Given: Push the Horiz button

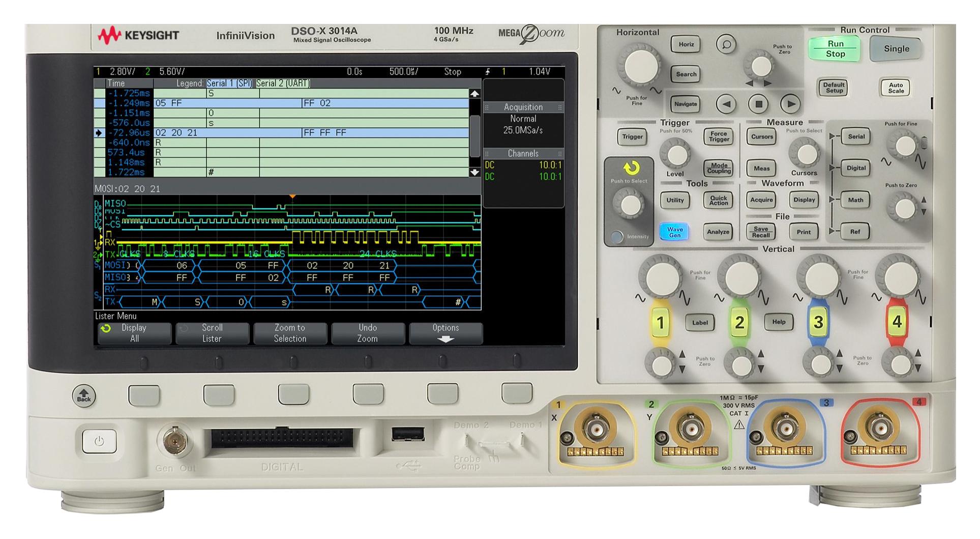Looking at the screenshot, I should [686, 44].
